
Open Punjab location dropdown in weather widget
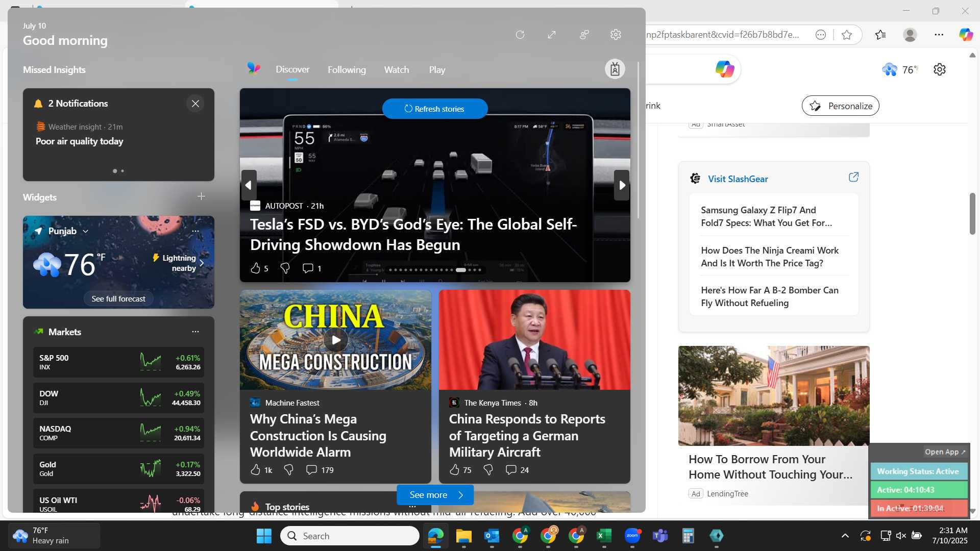pos(68,231)
